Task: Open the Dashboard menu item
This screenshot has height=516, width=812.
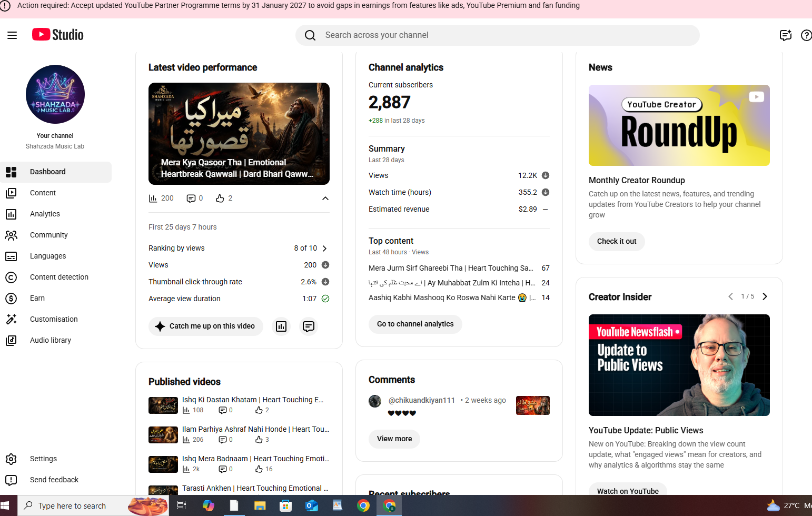Action: 56,172
